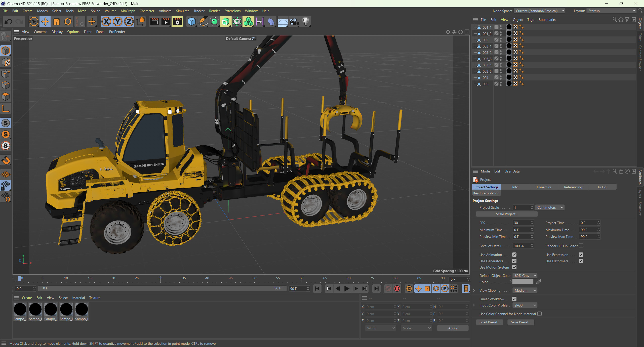The width and height of the screenshot is (644, 347).
Task: Add a Cube primitive object
Action: [x=192, y=22]
